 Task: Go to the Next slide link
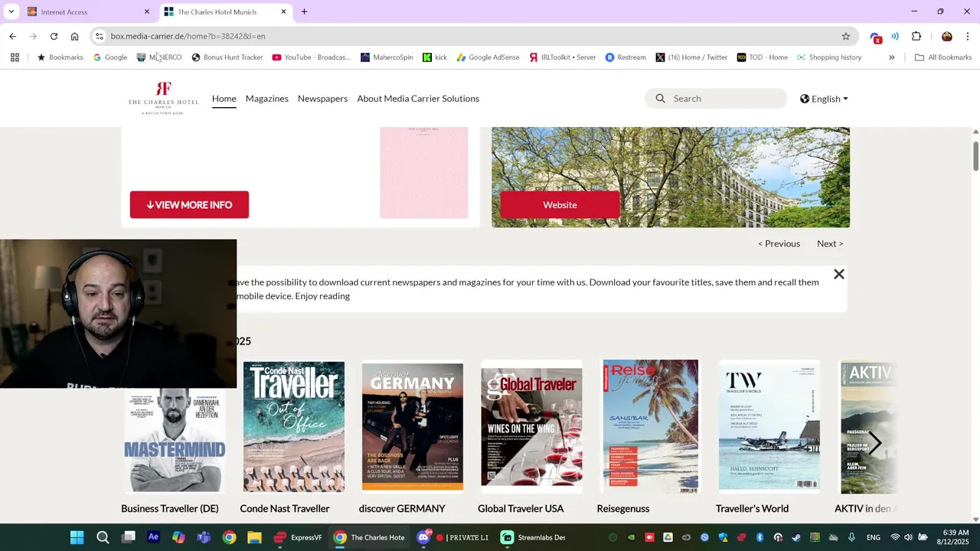tap(830, 243)
